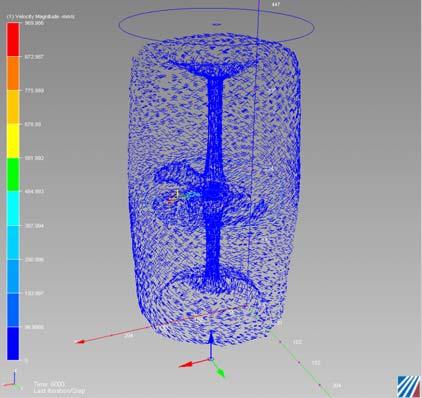Image resolution: width=422 pixels, height=398 pixels.
Task: Select the blue vertical axis arrow
Action: tap(211, 344)
